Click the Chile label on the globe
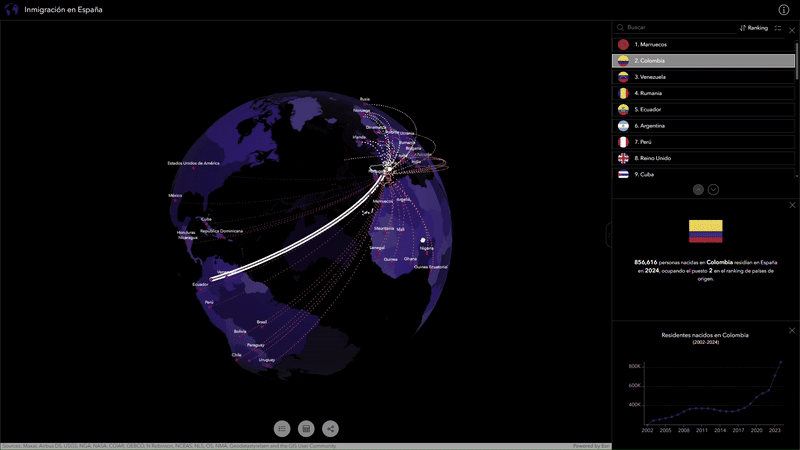 (236, 355)
